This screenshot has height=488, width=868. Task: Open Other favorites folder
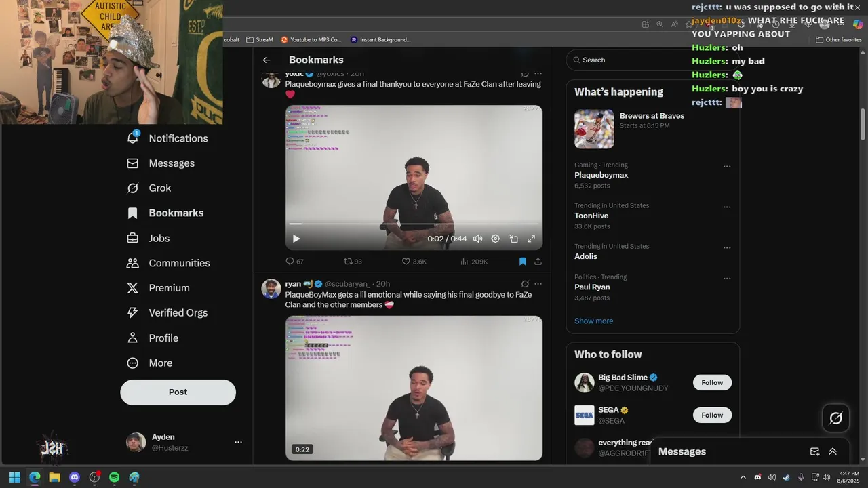tap(839, 39)
